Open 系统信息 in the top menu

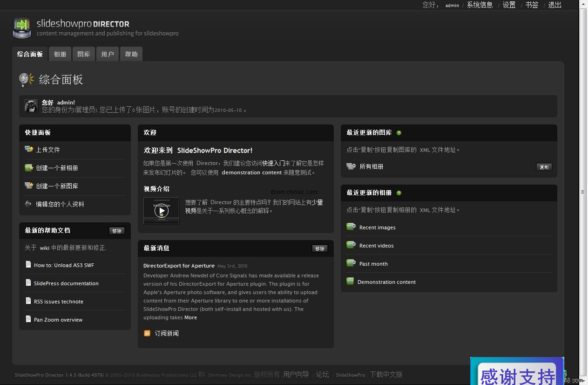pos(480,5)
